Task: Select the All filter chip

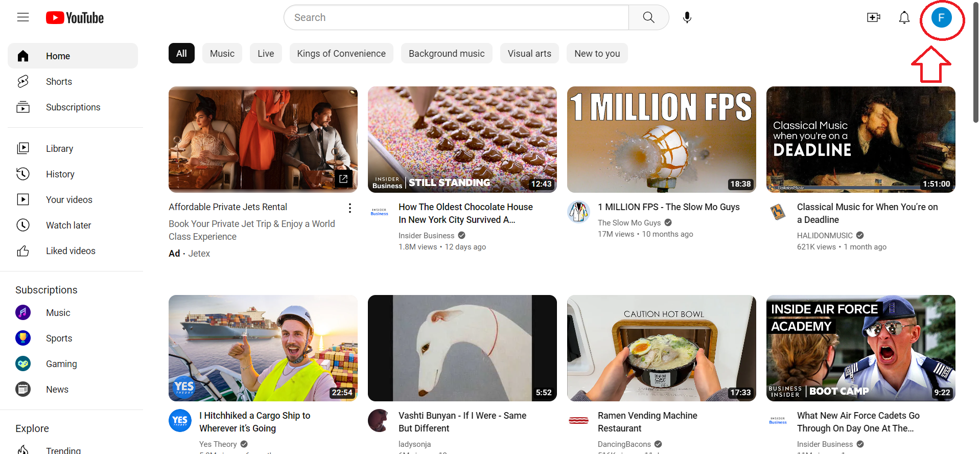Action: click(x=181, y=53)
